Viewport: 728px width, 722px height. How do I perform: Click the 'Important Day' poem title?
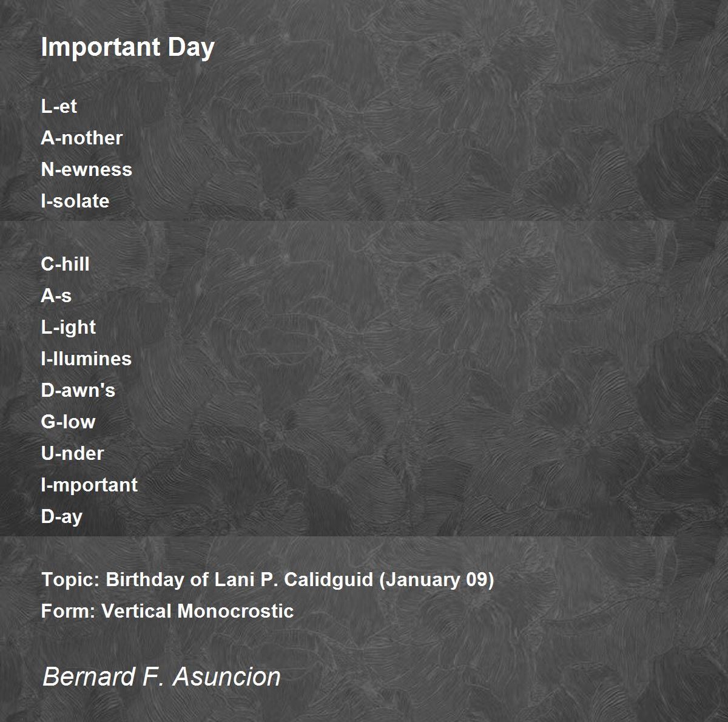(x=128, y=48)
